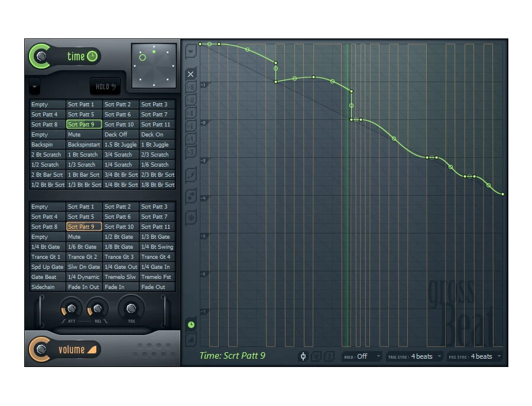Toggle the time section mix knob
Screen dimensions: 532x406
tap(40, 56)
